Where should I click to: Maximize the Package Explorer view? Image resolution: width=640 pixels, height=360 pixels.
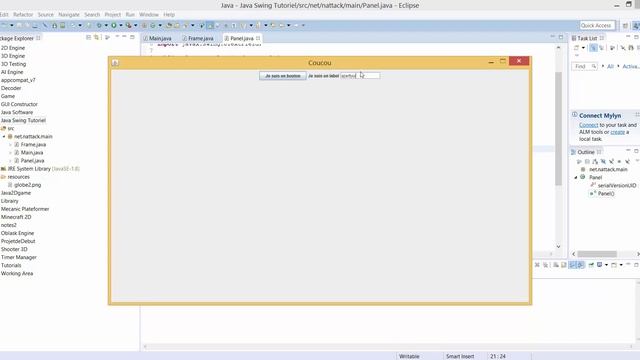pos(132,37)
